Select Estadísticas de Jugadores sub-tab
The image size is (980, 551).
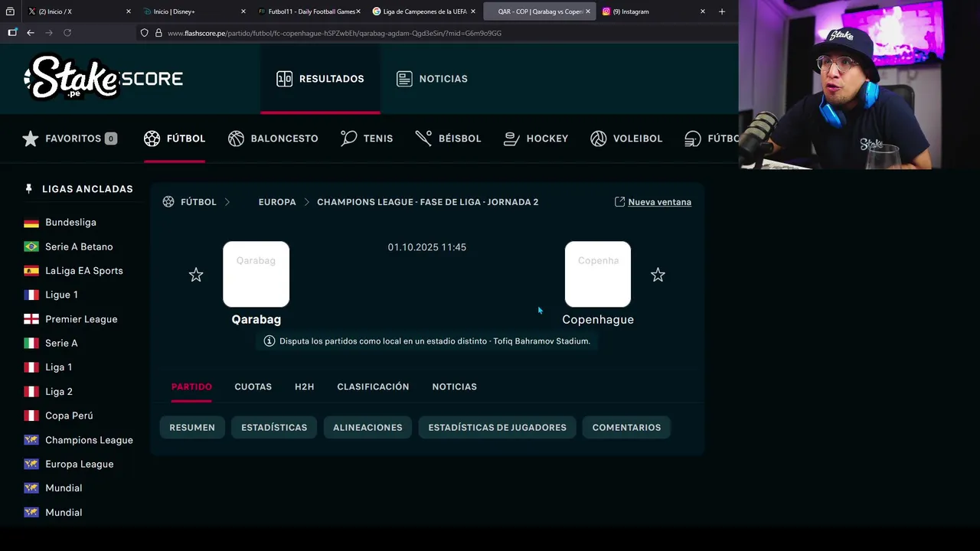(x=497, y=428)
